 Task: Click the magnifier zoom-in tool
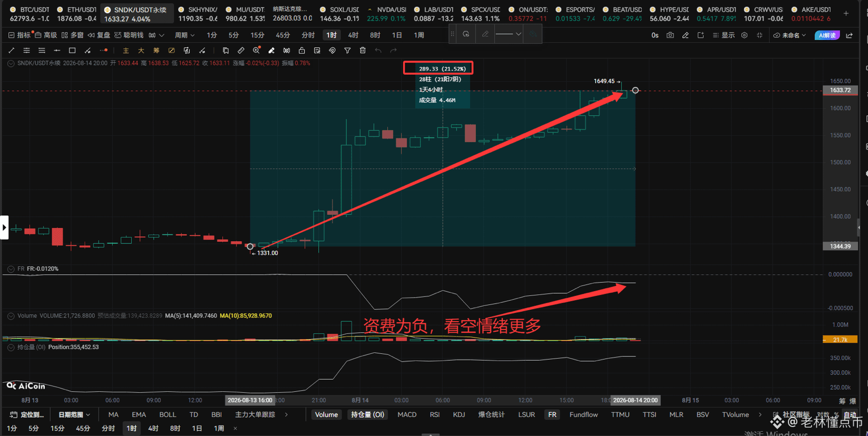click(x=256, y=51)
